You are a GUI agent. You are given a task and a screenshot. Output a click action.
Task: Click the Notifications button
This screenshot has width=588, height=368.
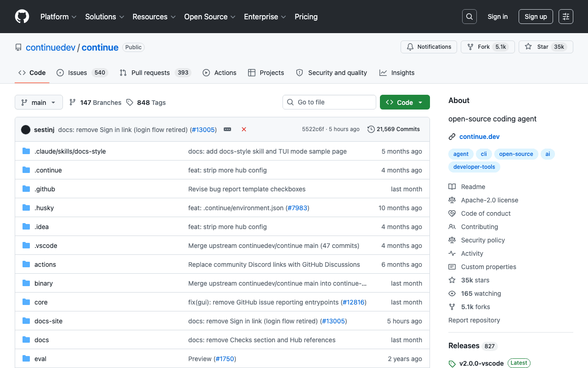(429, 47)
